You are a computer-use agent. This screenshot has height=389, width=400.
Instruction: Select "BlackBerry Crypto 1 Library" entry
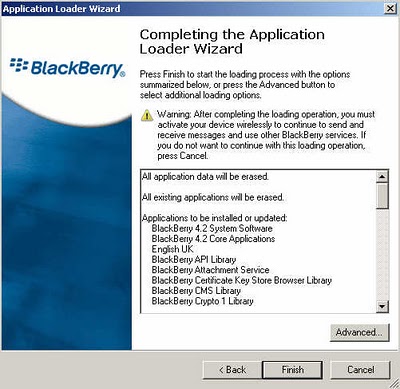pyautogui.click(x=202, y=301)
